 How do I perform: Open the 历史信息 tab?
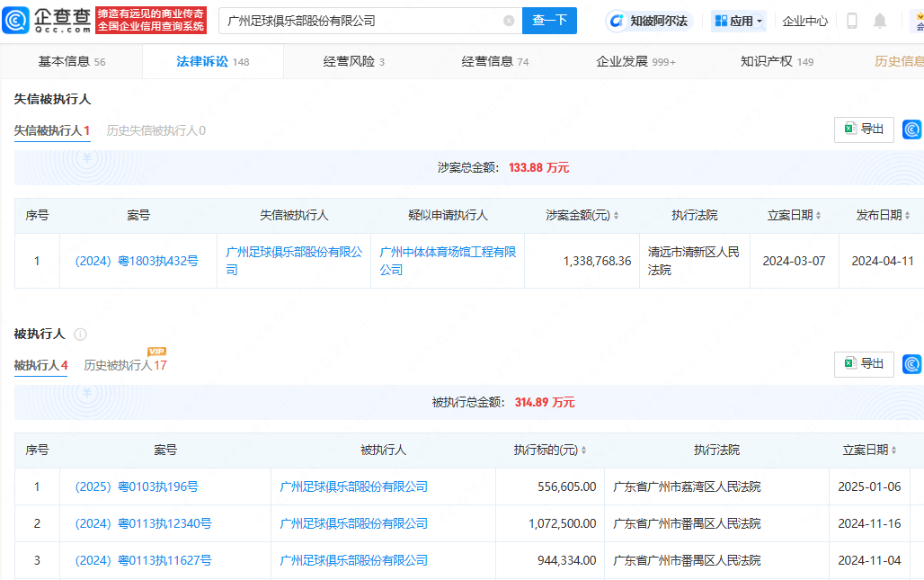pos(899,61)
